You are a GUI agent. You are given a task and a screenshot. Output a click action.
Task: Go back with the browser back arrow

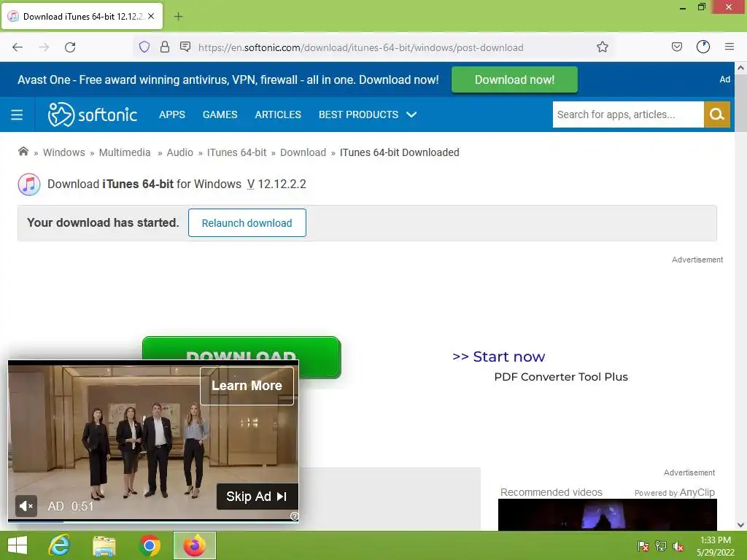pyautogui.click(x=18, y=47)
